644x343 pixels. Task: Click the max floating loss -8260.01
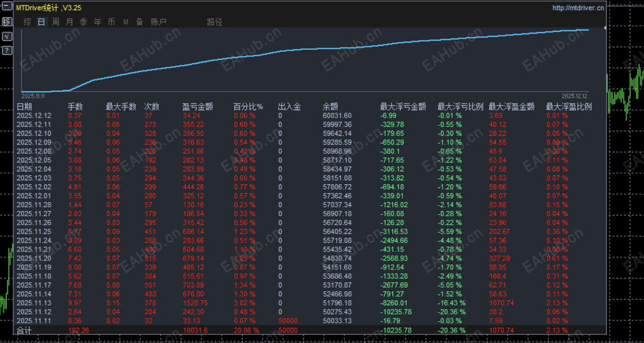[394, 303]
